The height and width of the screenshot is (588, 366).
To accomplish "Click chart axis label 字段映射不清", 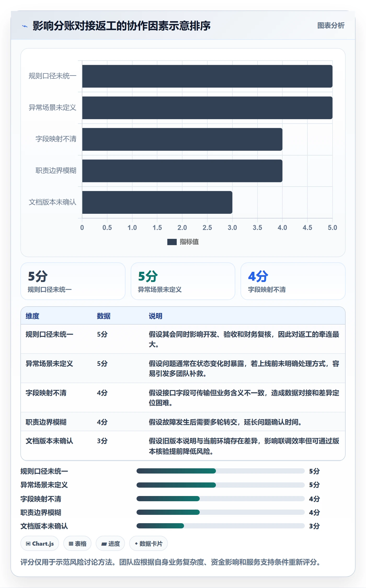I will [x=56, y=139].
